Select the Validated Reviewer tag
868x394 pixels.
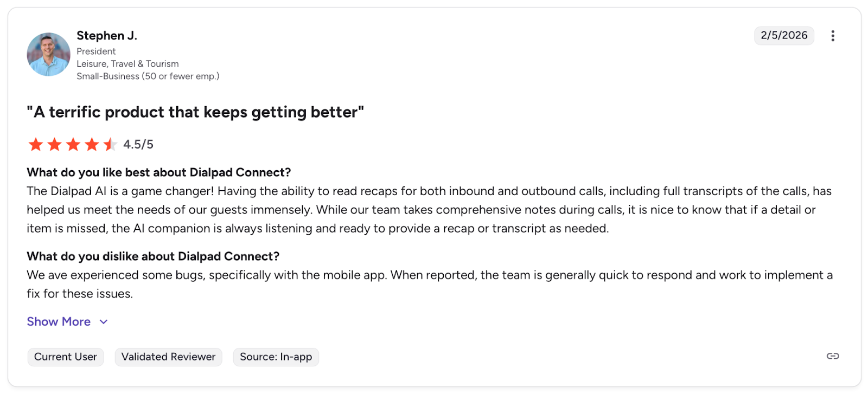(x=168, y=357)
